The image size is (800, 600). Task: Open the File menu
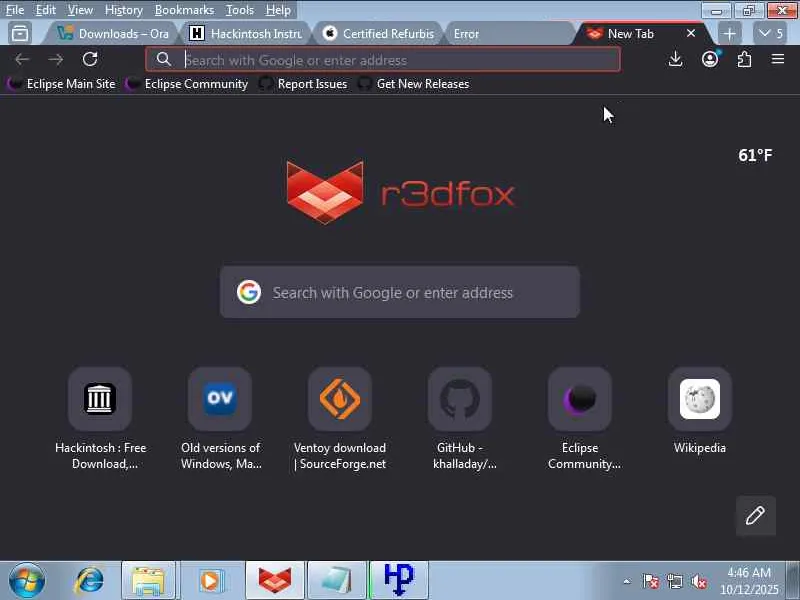tap(15, 10)
